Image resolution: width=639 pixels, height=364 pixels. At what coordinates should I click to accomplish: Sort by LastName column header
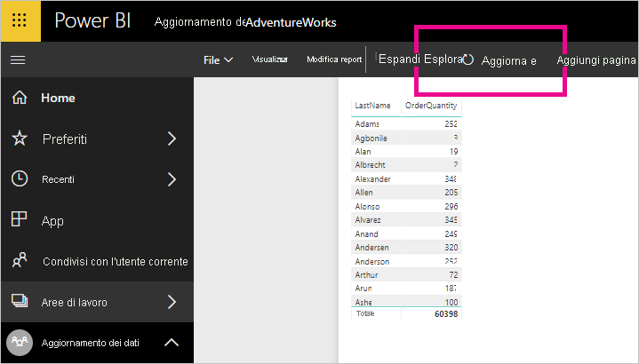tap(372, 106)
